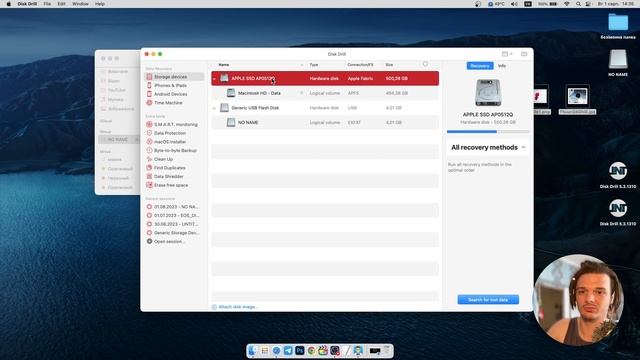Click the large APPLE SSD disk image
640x360 pixels.
tap(488, 93)
